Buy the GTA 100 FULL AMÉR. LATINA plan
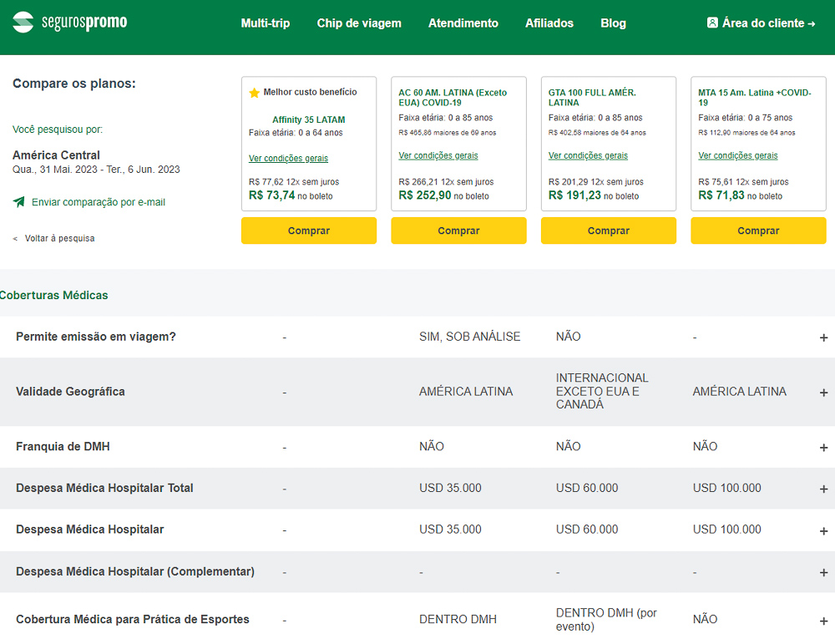835x644 pixels. tap(609, 231)
